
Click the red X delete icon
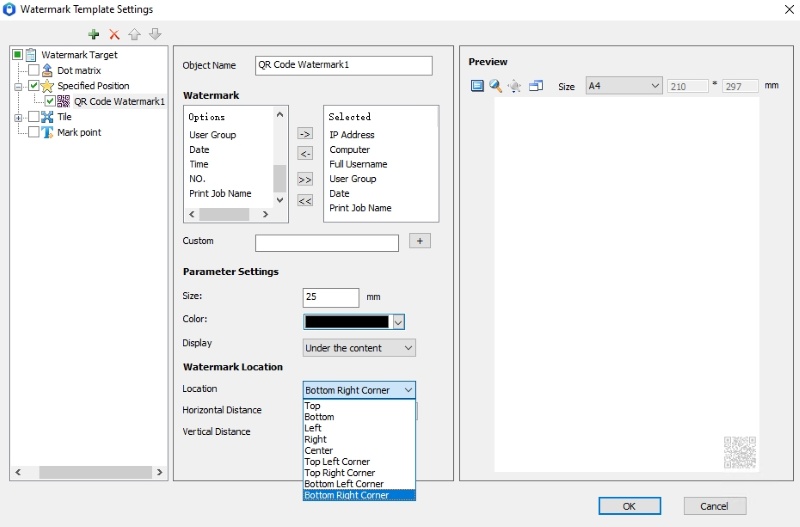114,34
